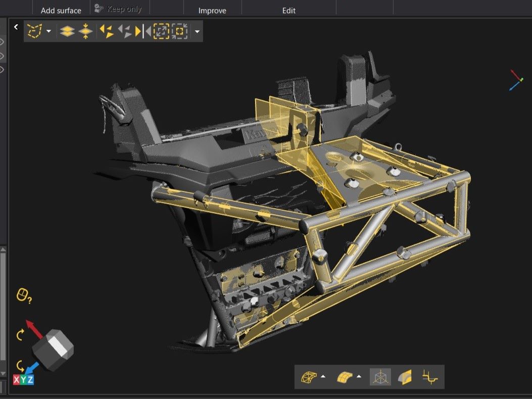This screenshot has height=399, width=532.
Task: Toggle the cross-section profile icon
Action: [x=429, y=377]
